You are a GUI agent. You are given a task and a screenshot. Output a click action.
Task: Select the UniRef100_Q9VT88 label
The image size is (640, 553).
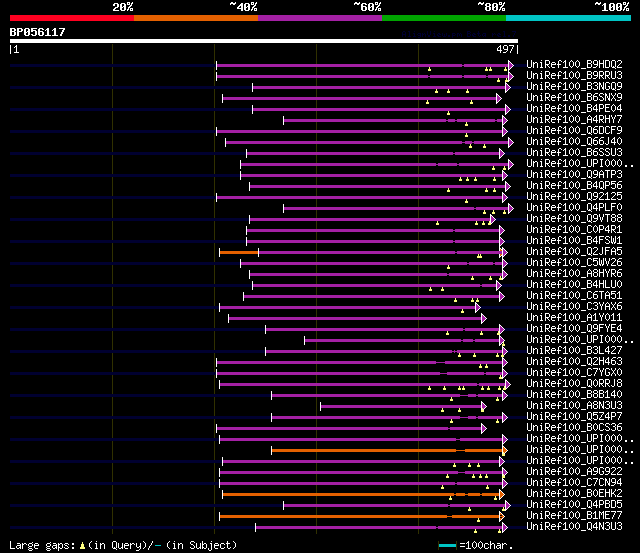pyautogui.click(x=574, y=218)
